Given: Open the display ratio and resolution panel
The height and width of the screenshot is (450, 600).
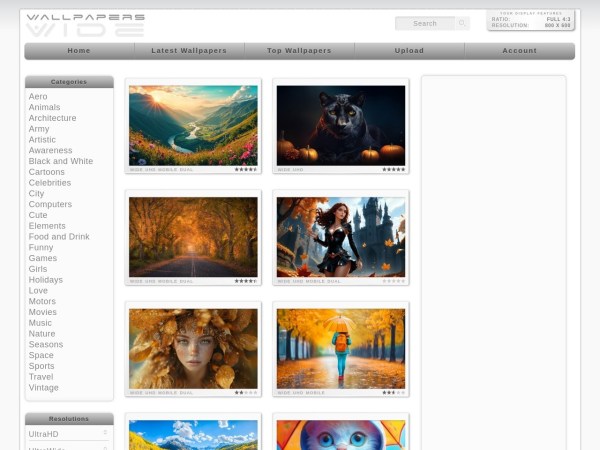Looking at the screenshot, I should click(530, 21).
